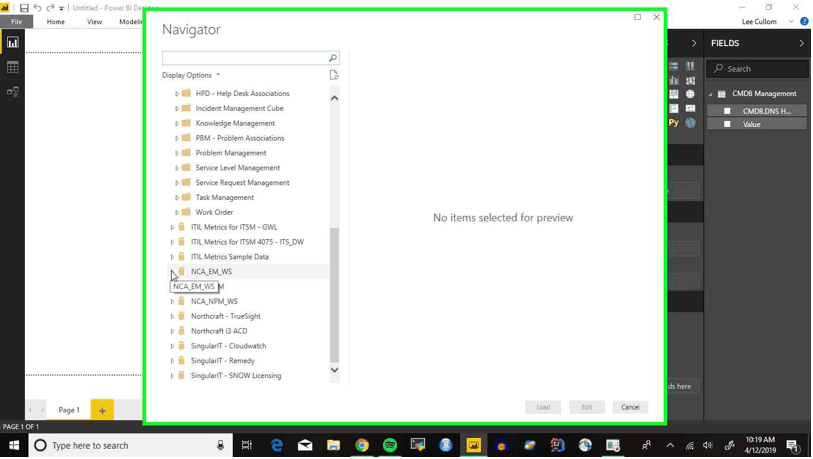The width and height of the screenshot is (813, 459).
Task: Open the Display Options dropdown
Action: pos(191,75)
